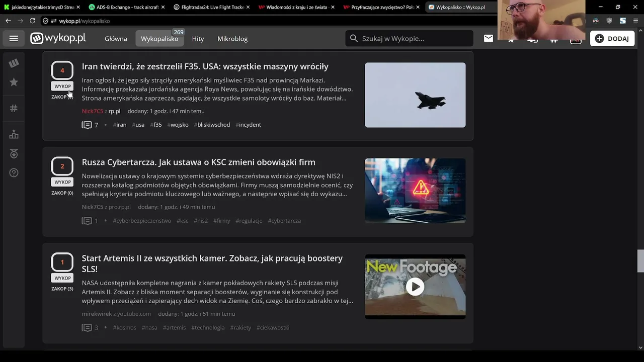Click ZAKOP (3) on Artemis II post

pyautogui.click(x=62, y=289)
